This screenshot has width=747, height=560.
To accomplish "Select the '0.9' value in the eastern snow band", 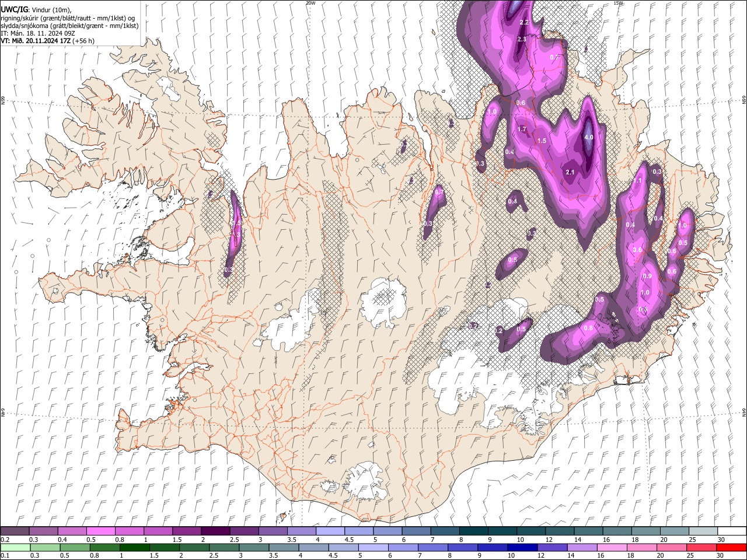I will coord(647,276).
